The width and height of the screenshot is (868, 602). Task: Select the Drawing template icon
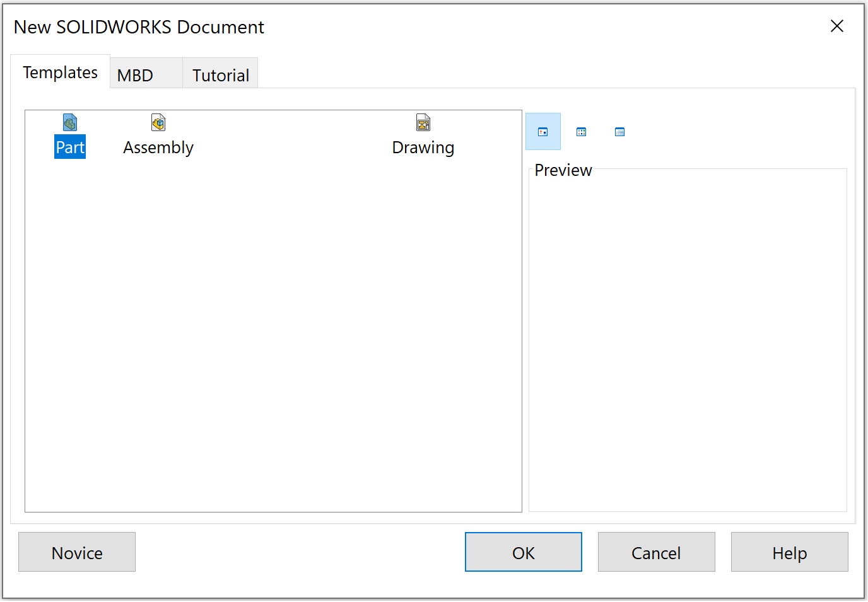pyautogui.click(x=423, y=122)
